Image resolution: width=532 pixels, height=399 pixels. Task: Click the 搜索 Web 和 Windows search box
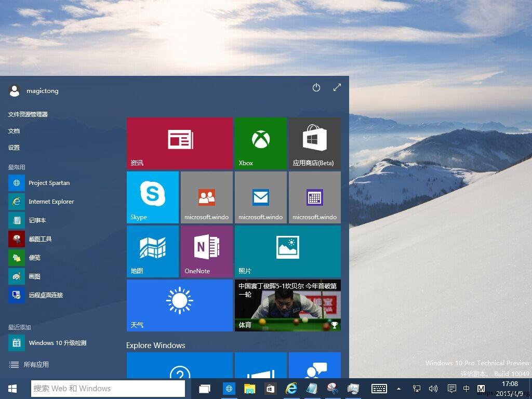[108, 389]
